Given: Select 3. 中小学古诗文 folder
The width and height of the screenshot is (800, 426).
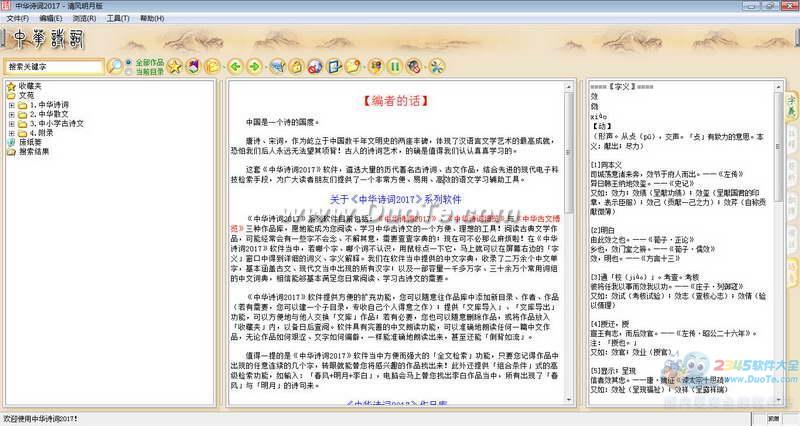Looking at the screenshot, I should click(x=57, y=123).
